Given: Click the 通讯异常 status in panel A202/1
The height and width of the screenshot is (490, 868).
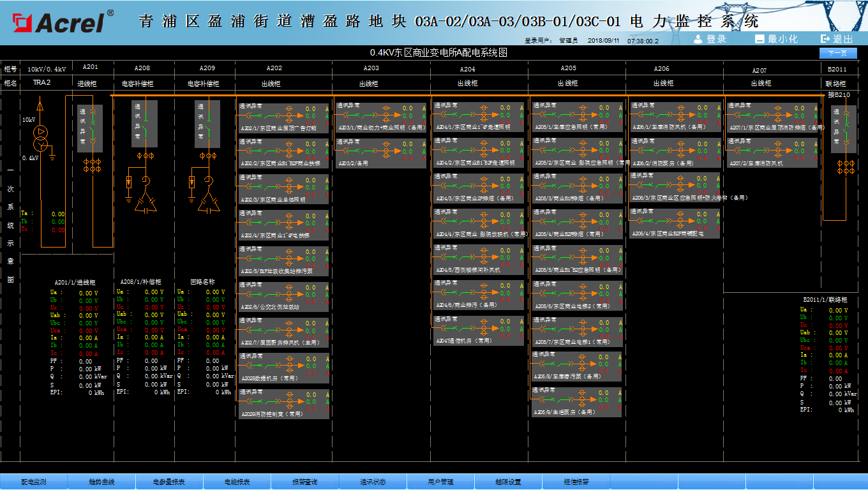Looking at the screenshot, I should click(x=250, y=106).
